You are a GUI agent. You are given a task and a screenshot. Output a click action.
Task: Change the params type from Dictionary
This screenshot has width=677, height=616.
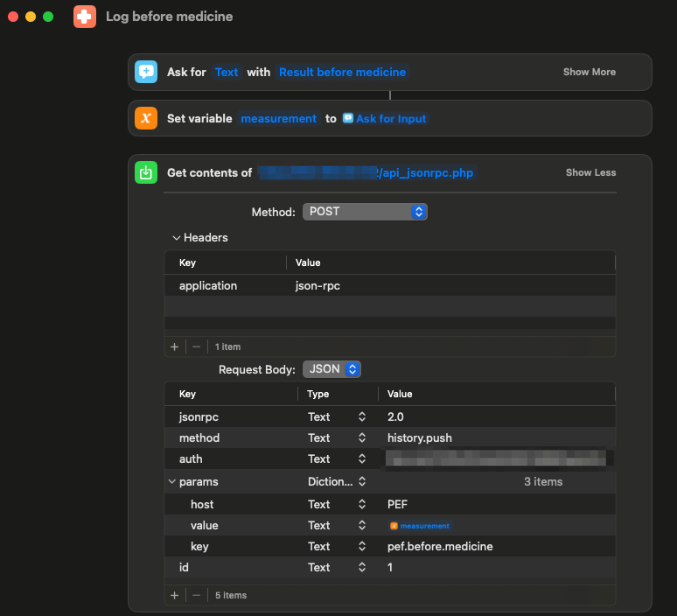(x=337, y=482)
